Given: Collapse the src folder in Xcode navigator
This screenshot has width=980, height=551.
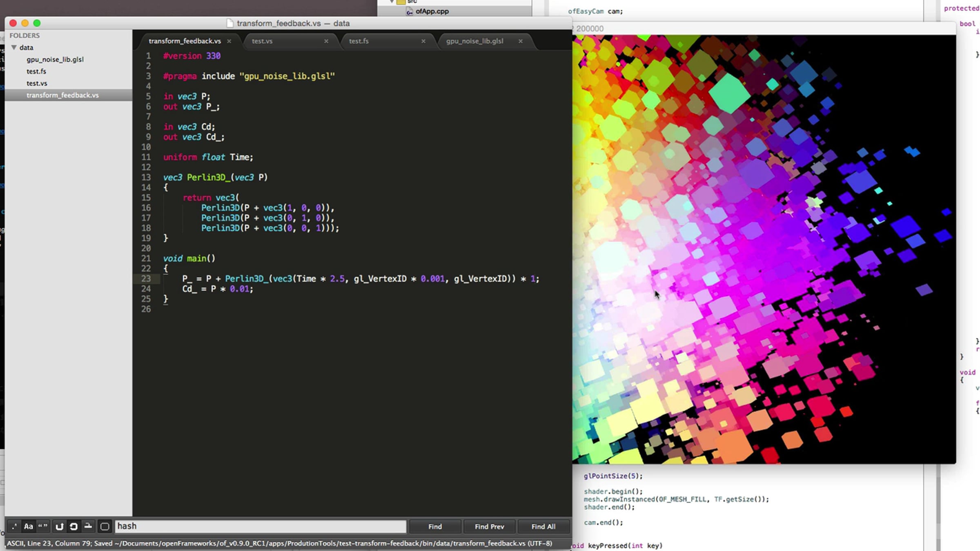Looking at the screenshot, I should coord(392,2).
